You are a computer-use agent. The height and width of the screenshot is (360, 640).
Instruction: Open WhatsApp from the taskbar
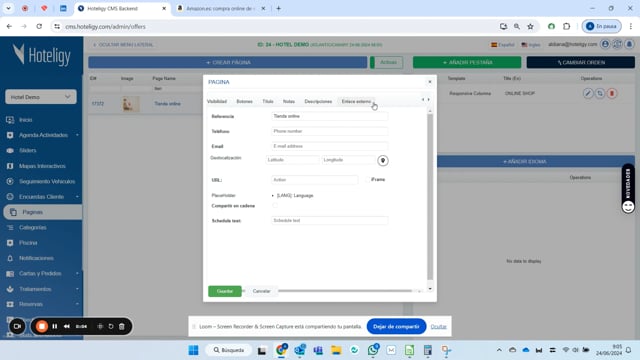(x=373, y=350)
